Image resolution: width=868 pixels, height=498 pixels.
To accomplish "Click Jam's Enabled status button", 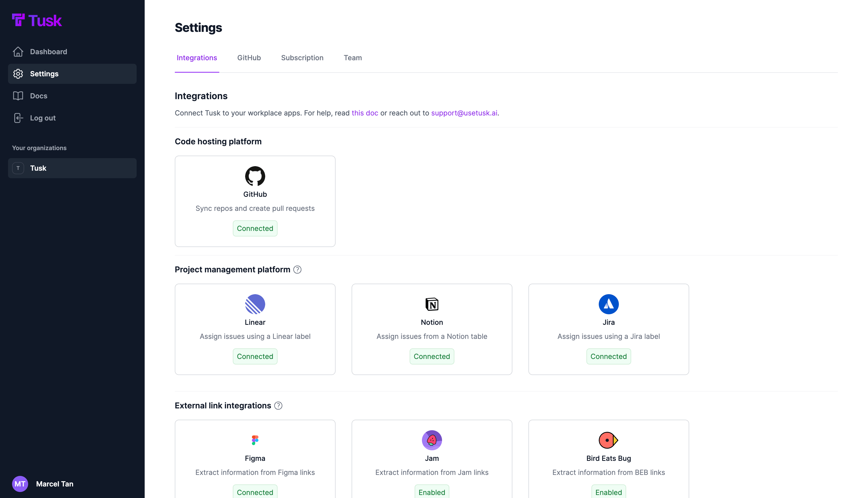I will click(x=432, y=492).
